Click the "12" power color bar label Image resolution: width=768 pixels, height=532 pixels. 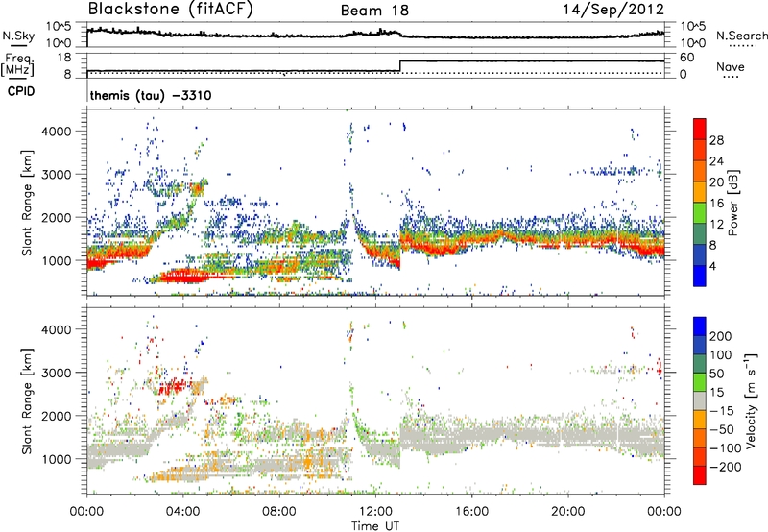(716, 225)
